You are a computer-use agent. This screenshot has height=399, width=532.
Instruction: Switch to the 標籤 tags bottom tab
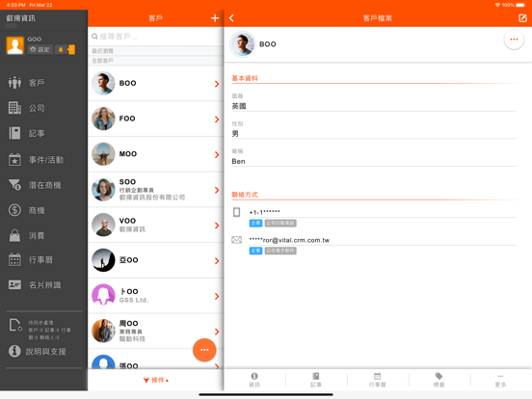click(x=439, y=380)
